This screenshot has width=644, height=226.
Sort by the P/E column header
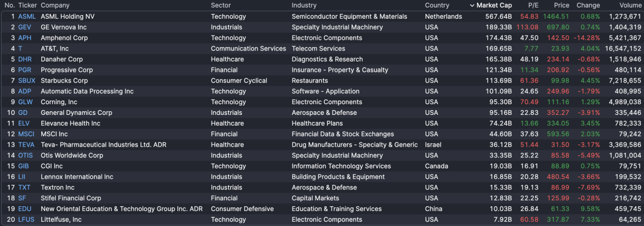[x=532, y=5]
